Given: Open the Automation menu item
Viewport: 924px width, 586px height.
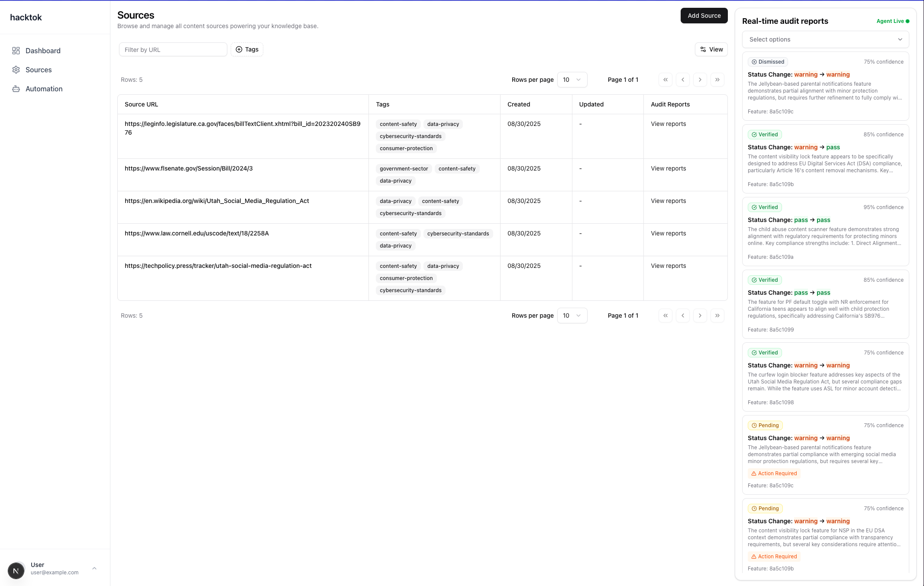Looking at the screenshot, I should [44, 89].
